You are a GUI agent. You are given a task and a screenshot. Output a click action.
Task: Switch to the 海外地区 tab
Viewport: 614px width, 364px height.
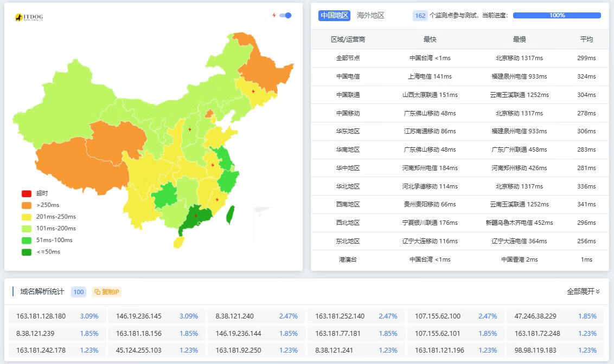pos(370,15)
